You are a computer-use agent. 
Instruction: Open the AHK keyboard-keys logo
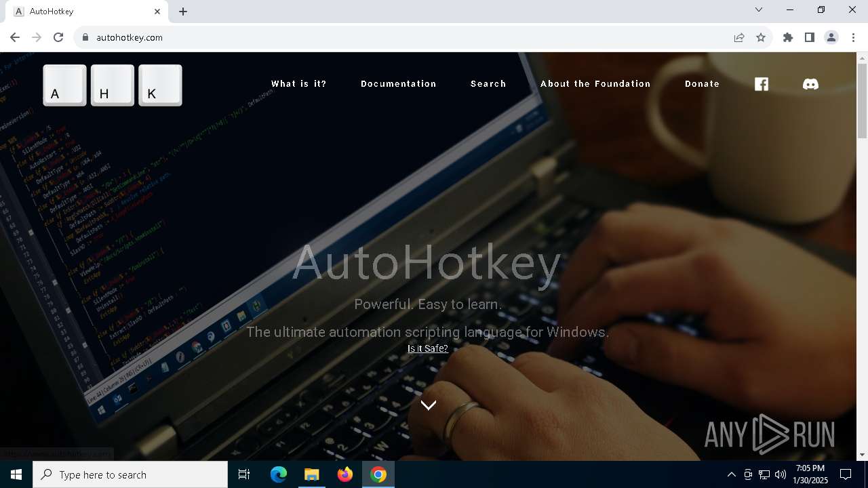[x=113, y=85]
